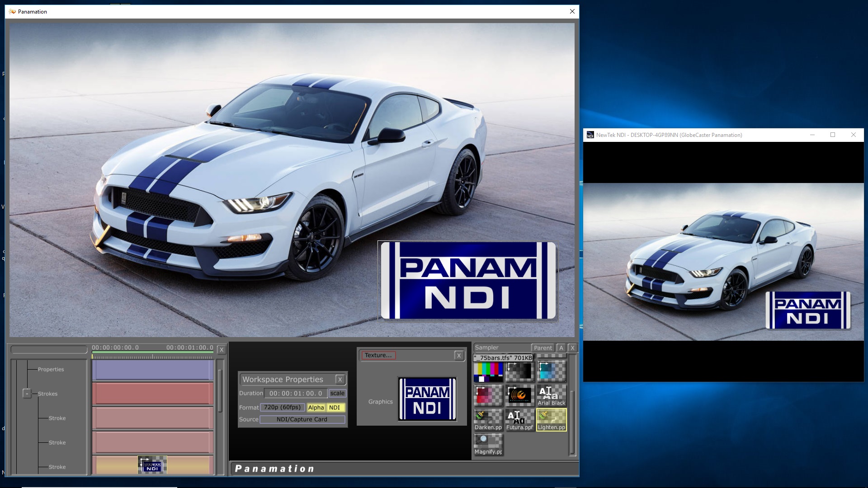This screenshot has height=488, width=868.
Task: Click the PANAM NDI clip on timeline
Action: [152, 465]
